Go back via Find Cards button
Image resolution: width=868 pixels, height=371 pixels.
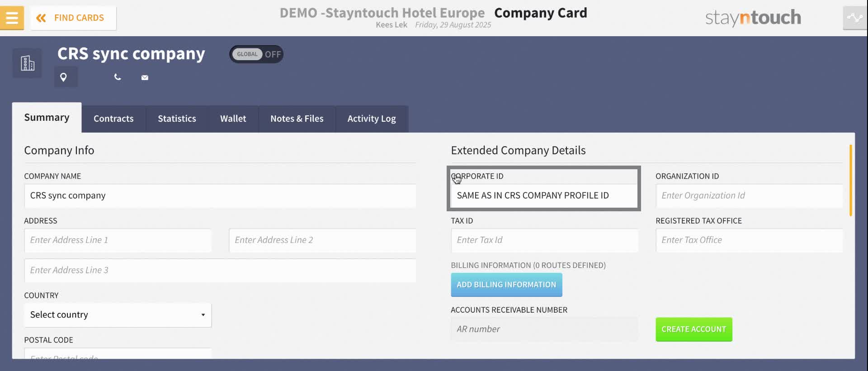click(73, 18)
